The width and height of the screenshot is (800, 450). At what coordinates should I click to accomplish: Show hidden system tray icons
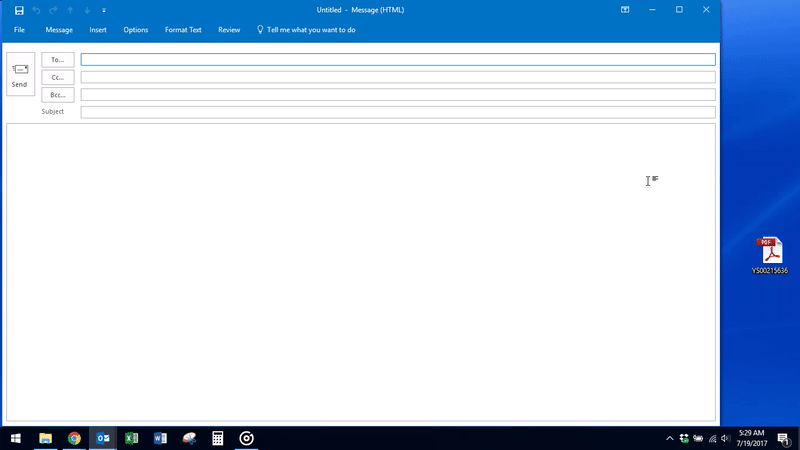669,438
